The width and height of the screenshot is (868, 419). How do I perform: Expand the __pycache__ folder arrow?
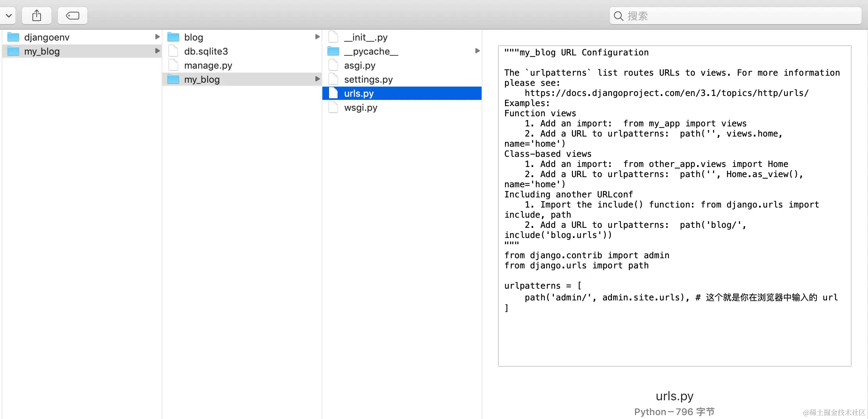click(x=477, y=51)
